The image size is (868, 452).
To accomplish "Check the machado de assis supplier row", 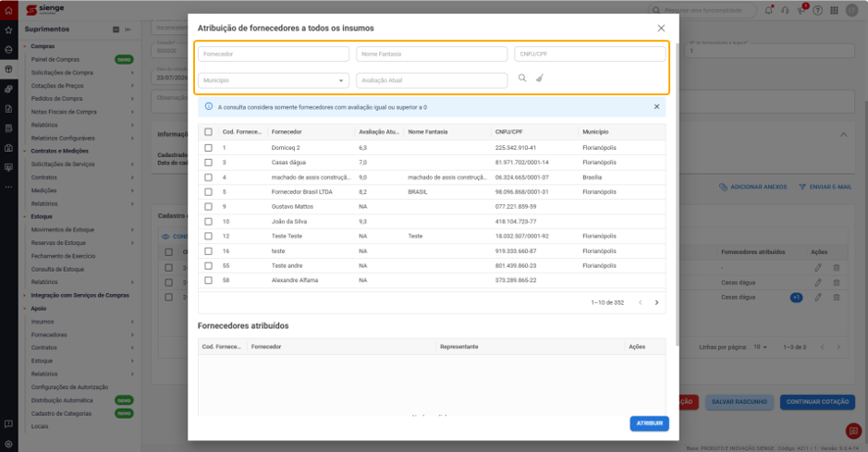I will click(x=208, y=177).
